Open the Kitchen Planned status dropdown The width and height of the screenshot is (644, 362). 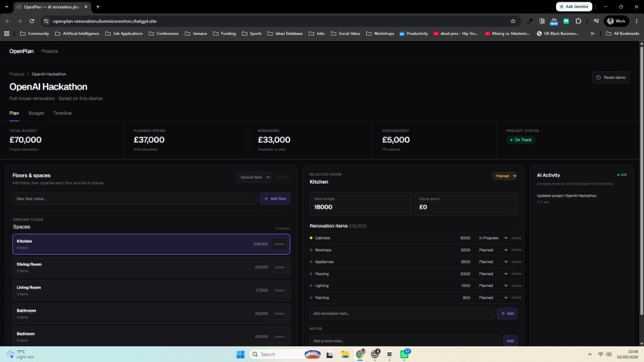click(x=504, y=176)
